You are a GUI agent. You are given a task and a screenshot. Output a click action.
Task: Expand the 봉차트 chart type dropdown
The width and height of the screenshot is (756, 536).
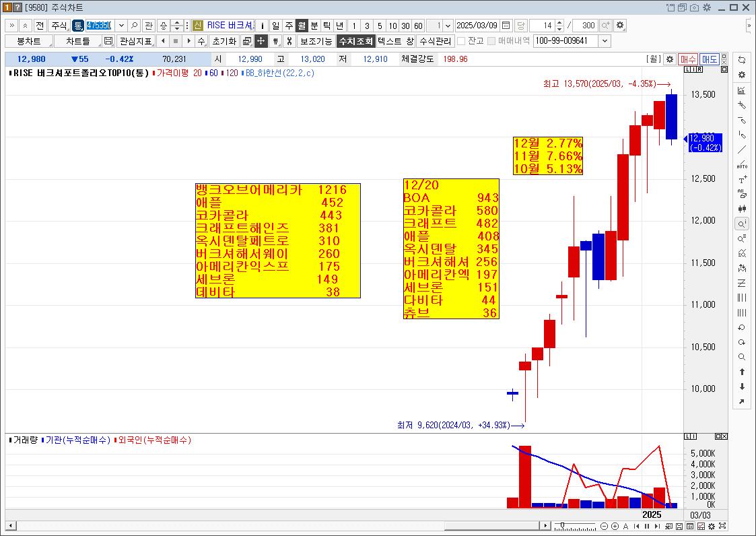click(29, 41)
